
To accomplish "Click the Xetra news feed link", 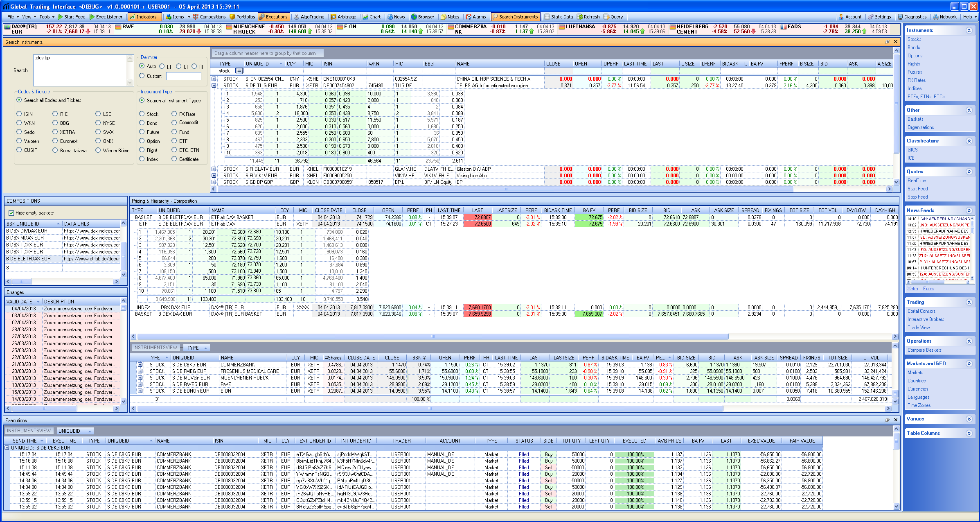I will (x=912, y=289).
